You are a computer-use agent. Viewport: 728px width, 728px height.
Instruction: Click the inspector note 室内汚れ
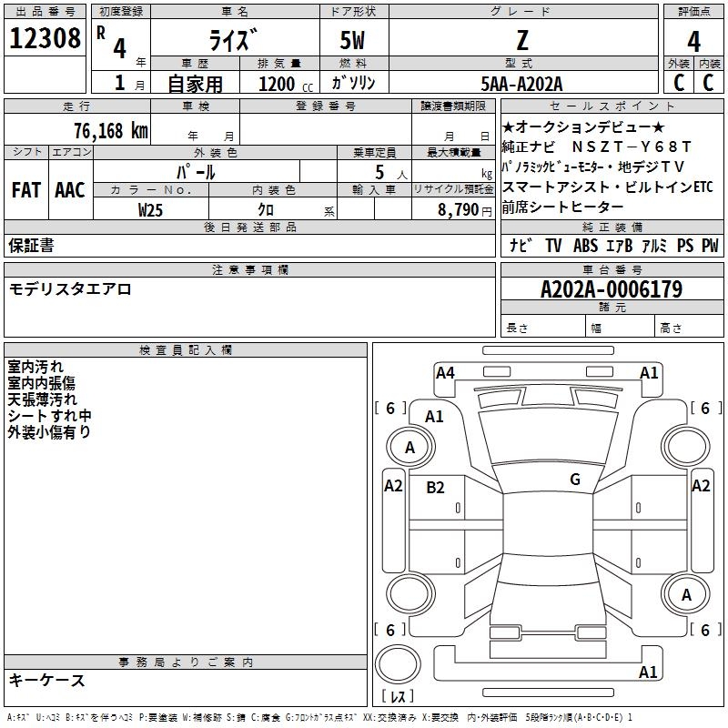coord(35,367)
